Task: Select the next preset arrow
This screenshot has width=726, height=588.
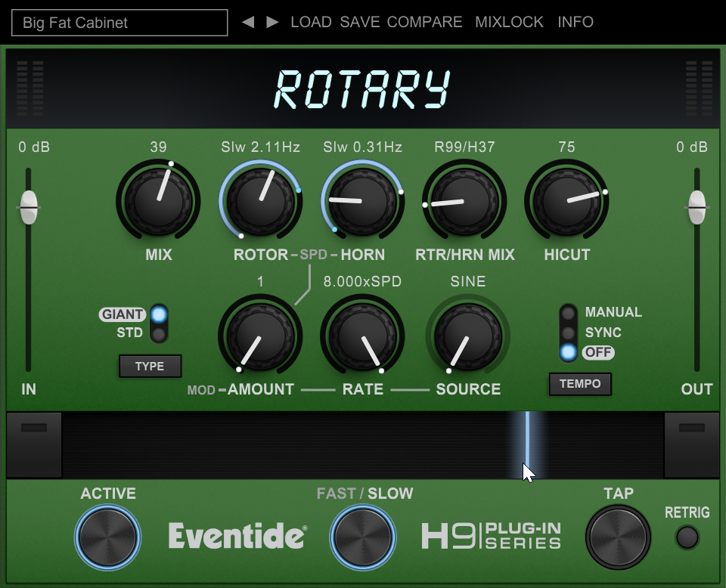Action: pos(272,22)
